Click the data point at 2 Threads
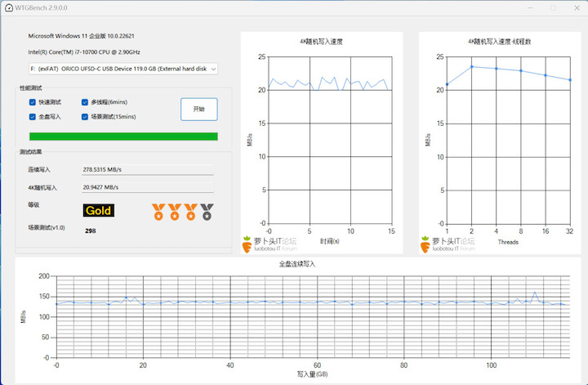Viewport: 588px width, 385px height. click(472, 66)
